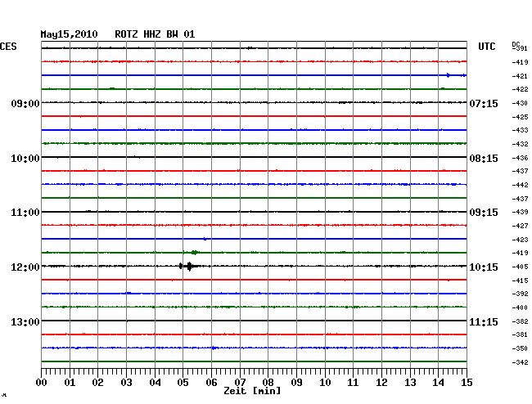Click the DC offset value "-415"
Viewport: 532px width, 404px height.
coord(520,281)
